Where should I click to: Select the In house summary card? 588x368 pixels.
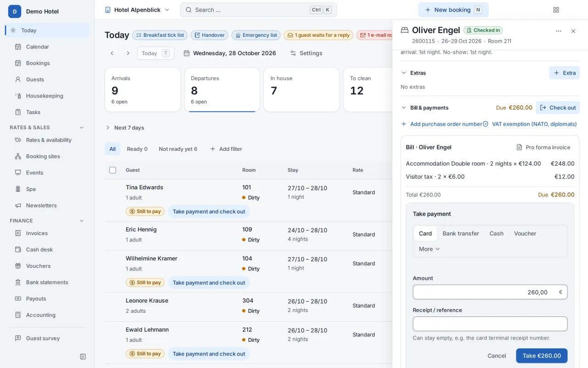point(301,90)
